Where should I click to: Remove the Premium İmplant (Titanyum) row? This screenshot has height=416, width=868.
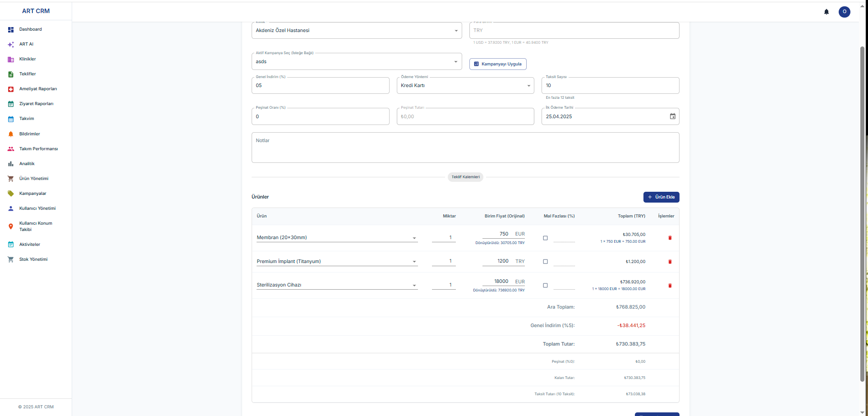point(670,262)
